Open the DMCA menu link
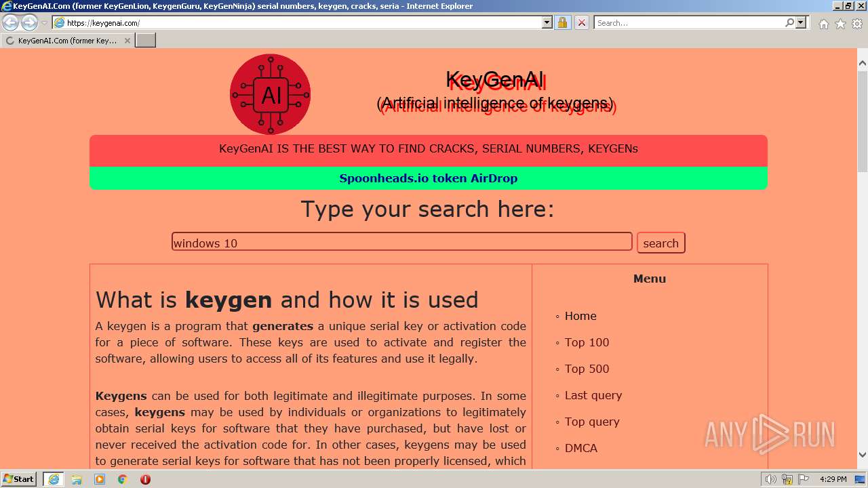868x488 pixels. [581, 448]
